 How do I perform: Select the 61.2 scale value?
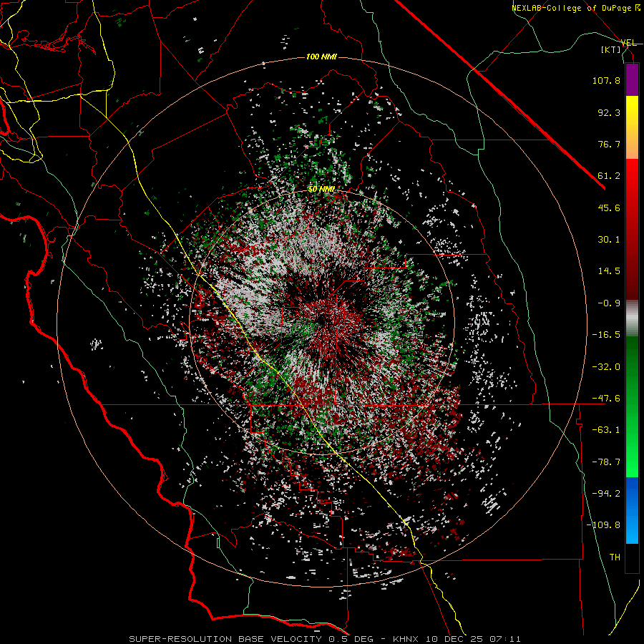pos(609,176)
